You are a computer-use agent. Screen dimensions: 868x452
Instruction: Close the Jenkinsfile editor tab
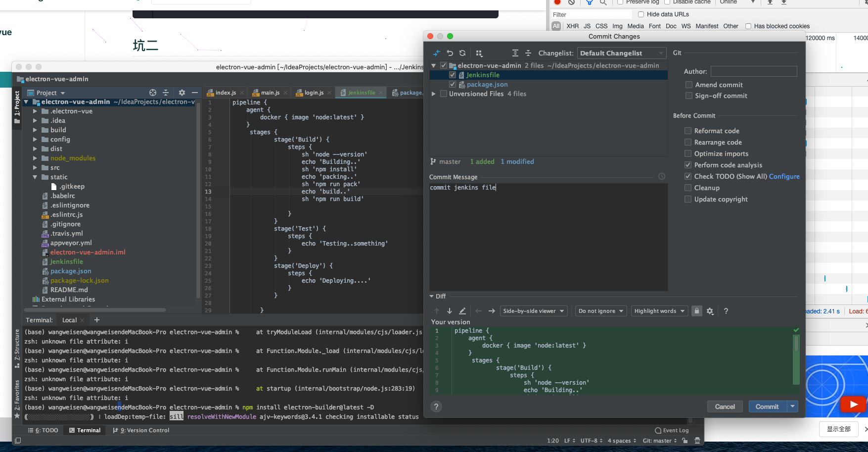pos(381,93)
